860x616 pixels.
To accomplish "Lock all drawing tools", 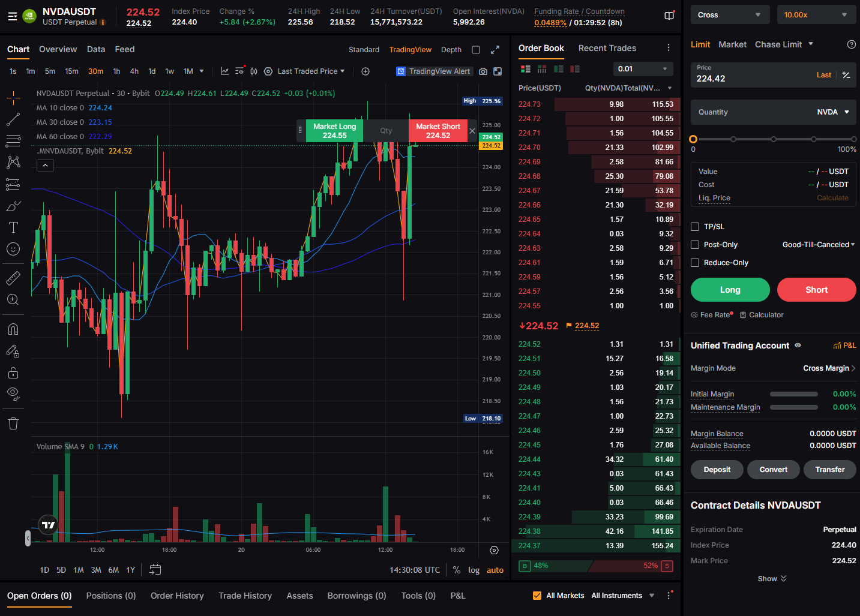I will 13,372.
